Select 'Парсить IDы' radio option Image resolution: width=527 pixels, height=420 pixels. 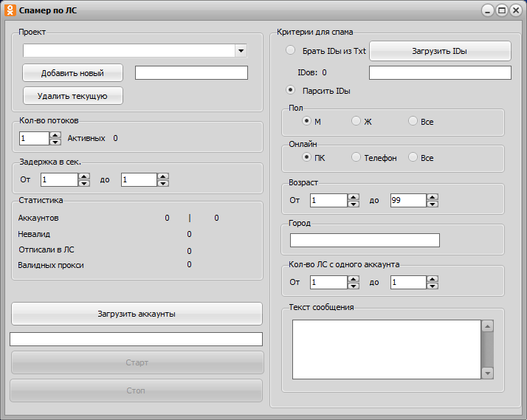[x=291, y=90]
